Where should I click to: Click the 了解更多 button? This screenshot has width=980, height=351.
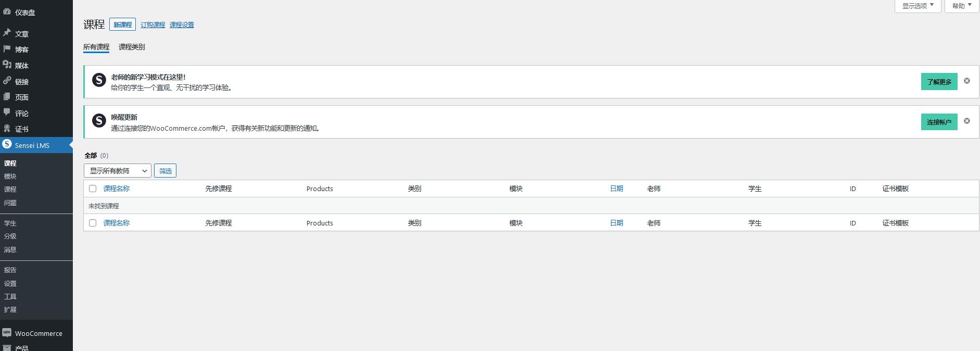coord(939,82)
